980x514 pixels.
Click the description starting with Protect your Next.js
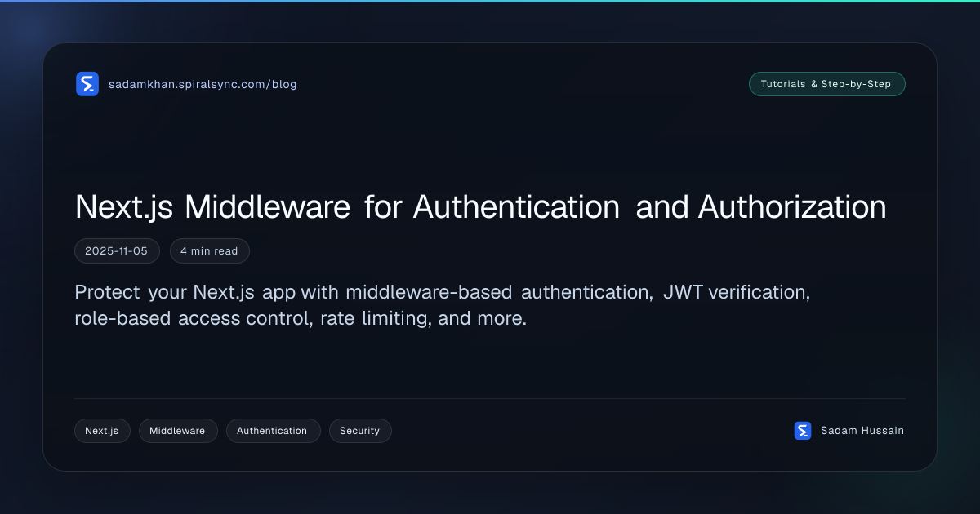(443, 305)
